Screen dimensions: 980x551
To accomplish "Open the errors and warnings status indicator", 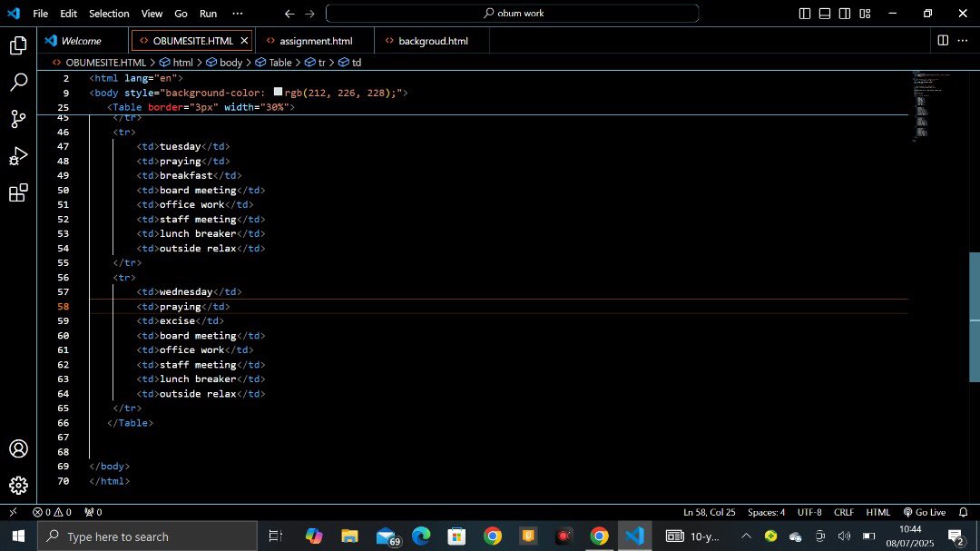I will pyautogui.click(x=52, y=512).
